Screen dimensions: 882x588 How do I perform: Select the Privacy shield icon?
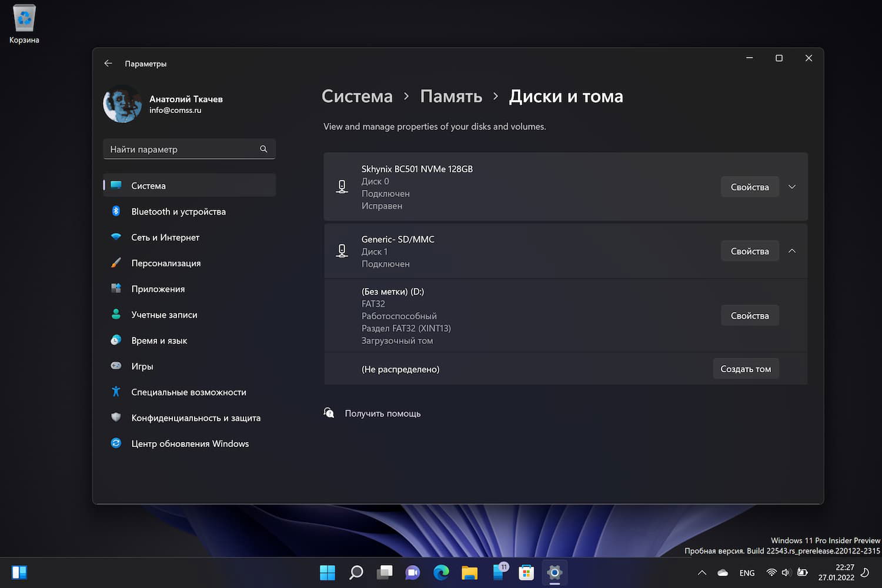coord(116,417)
